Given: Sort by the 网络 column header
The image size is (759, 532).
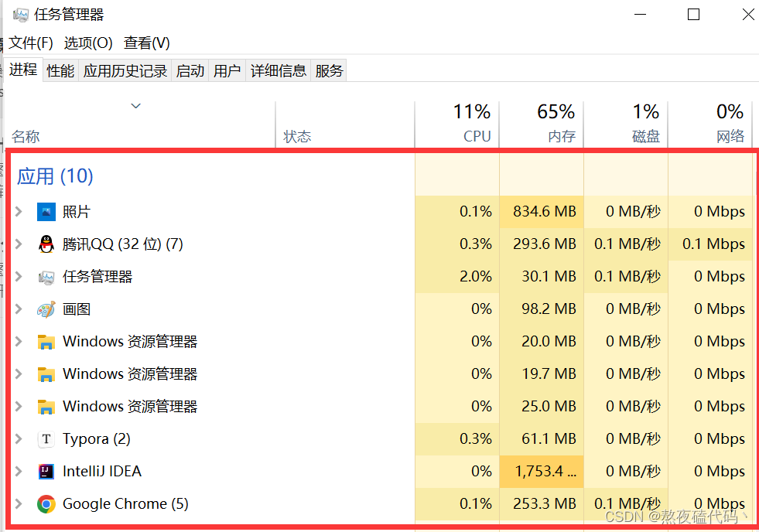Looking at the screenshot, I should pyautogui.click(x=709, y=124).
